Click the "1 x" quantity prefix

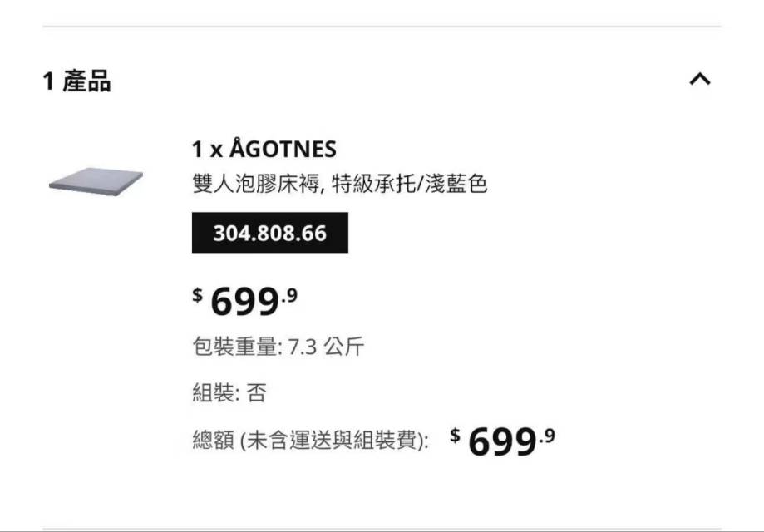click(x=208, y=150)
